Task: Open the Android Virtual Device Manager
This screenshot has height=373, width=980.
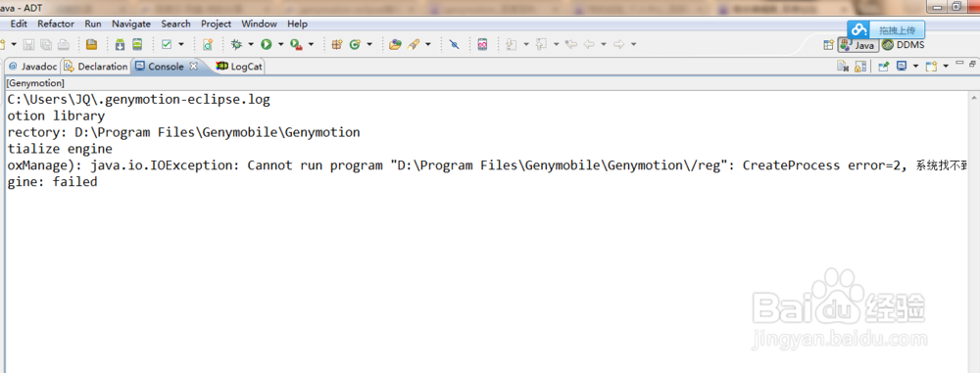Action: pyautogui.click(x=137, y=44)
